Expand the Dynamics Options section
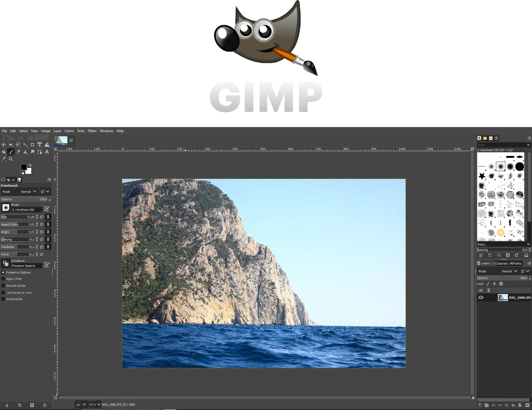Screen dimensions: 532x410 tap(3, 272)
